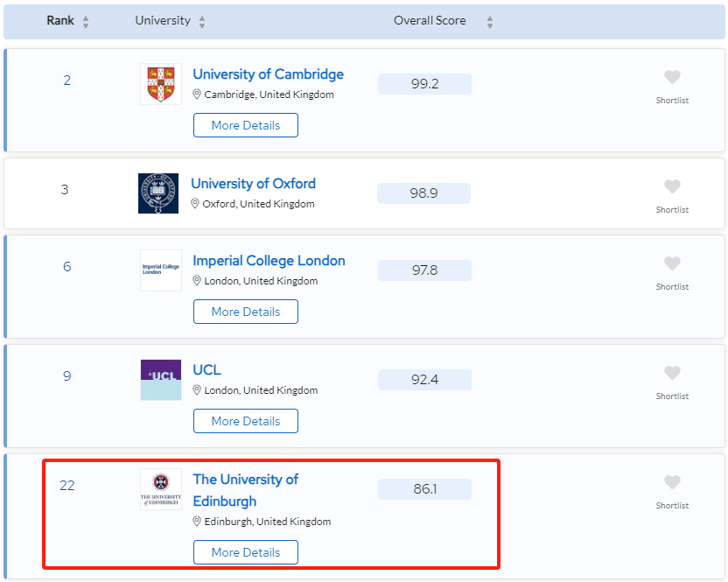
Task: Shortlist University of Cambridge with heart icon
Action: pyautogui.click(x=672, y=77)
